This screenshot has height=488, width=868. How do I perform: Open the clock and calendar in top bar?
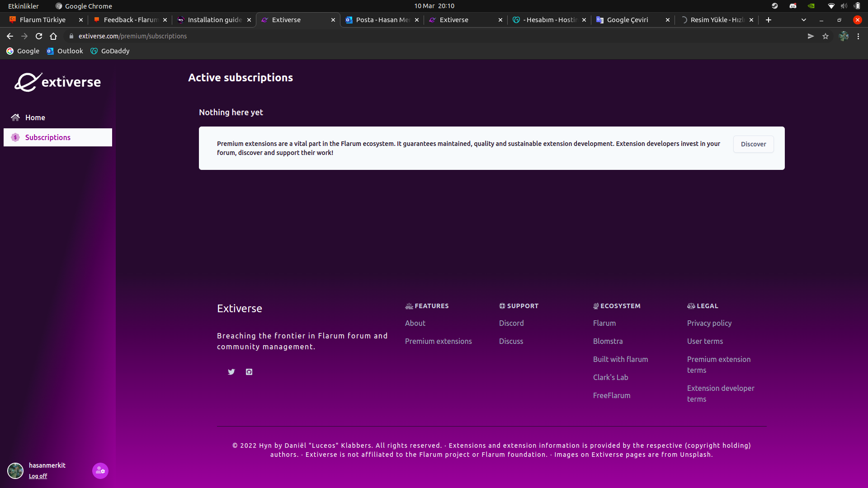coord(434,6)
